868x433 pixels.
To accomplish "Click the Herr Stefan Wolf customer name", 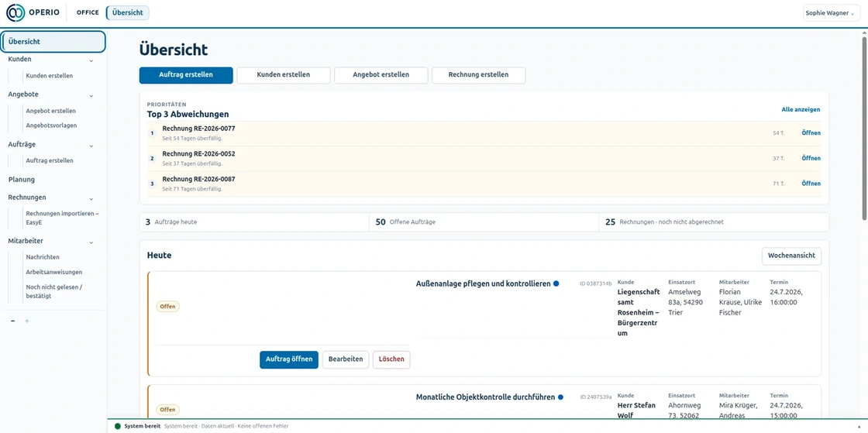I will pos(636,411).
